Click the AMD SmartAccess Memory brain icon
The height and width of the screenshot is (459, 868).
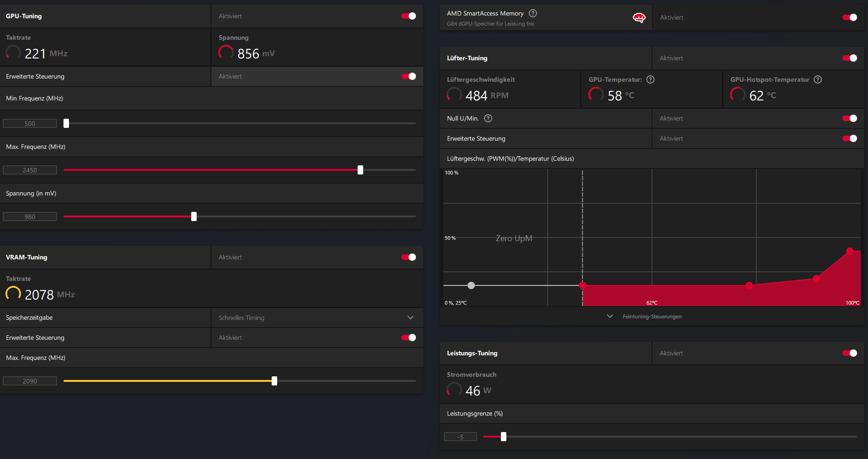pyautogui.click(x=639, y=18)
